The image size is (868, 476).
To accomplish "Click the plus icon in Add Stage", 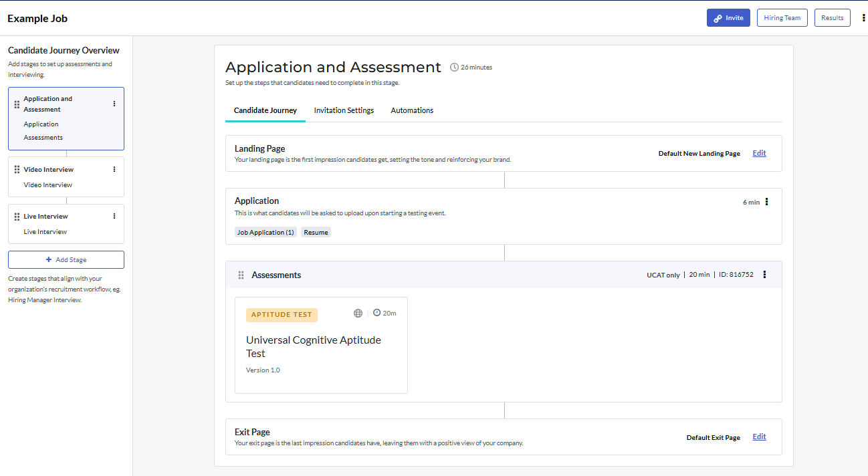I will (x=48, y=259).
